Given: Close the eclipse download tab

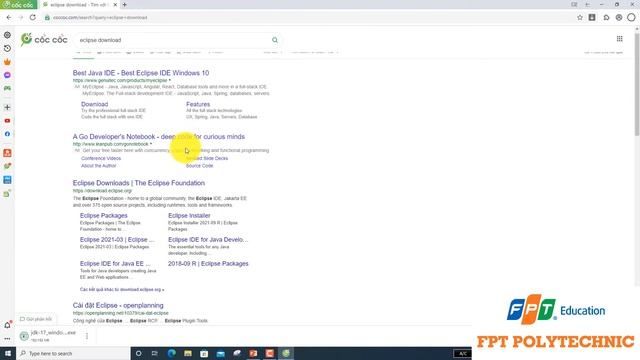Looking at the screenshot, I should click(x=115, y=4).
